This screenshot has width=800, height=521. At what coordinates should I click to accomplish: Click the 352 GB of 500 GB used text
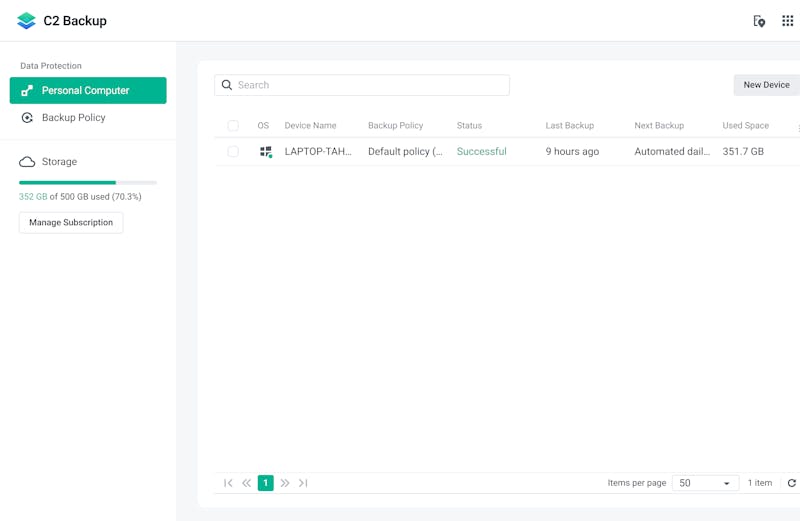tap(80, 196)
